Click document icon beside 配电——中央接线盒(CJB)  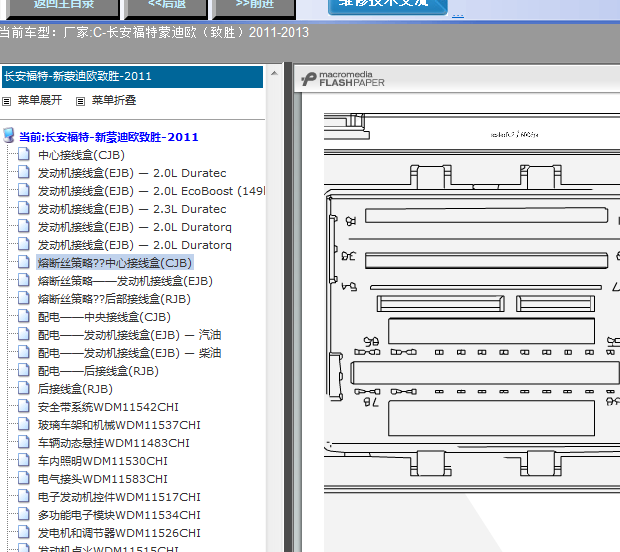pyautogui.click(x=24, y=316)
